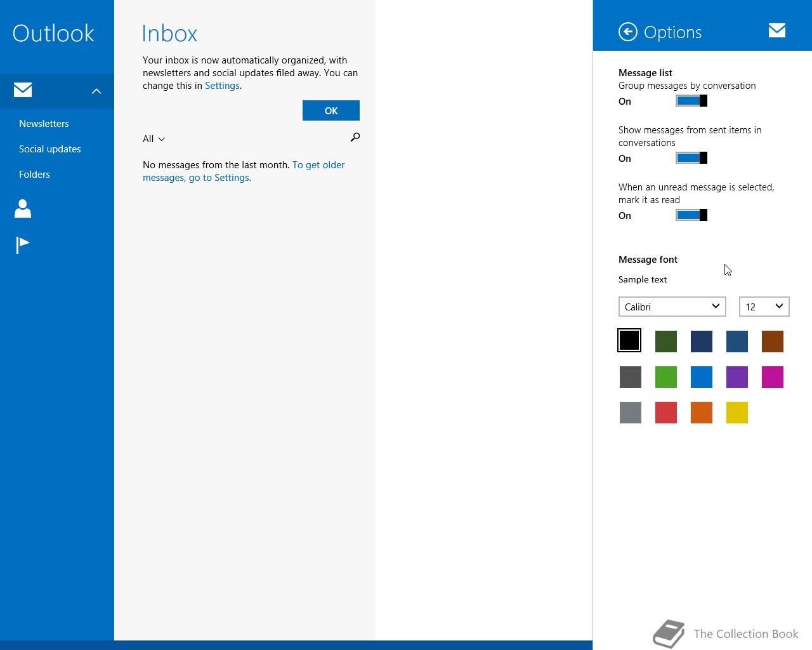Open the All filter dropdown
Screen dimensions: 812x650
(154, 139)
